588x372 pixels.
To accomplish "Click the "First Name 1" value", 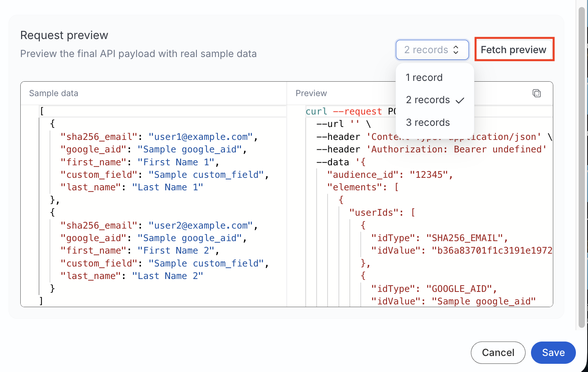I will (176, 162).
